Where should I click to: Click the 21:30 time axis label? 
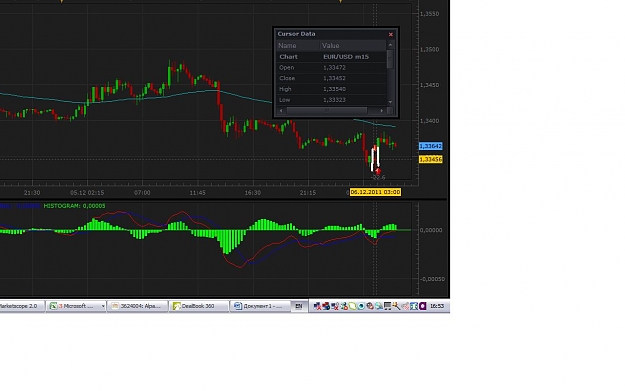pyautogui.click(x=32, y=193)
